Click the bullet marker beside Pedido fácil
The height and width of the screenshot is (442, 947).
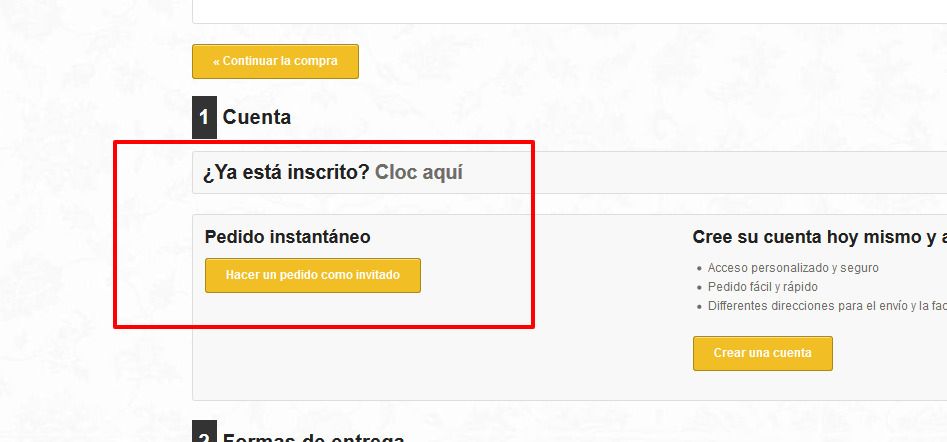click(x=700, y=288)
